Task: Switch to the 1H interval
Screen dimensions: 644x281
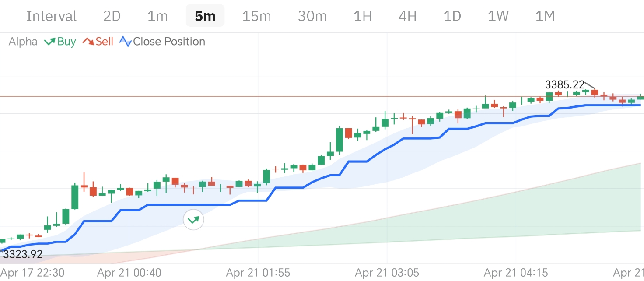Action: coord(362,16)
